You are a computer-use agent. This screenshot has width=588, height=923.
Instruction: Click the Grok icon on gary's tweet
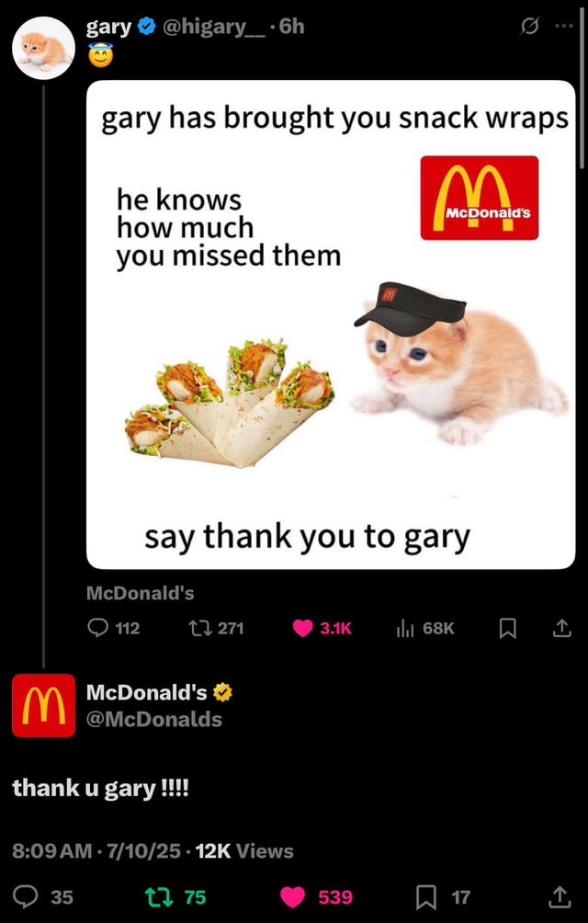(529, 28)
